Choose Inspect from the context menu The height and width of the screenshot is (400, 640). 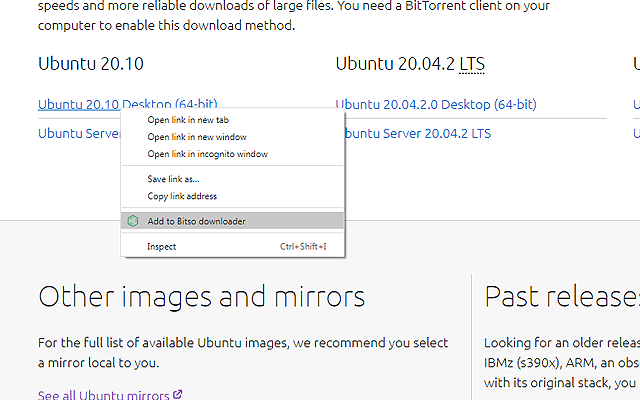pos(162,246)
